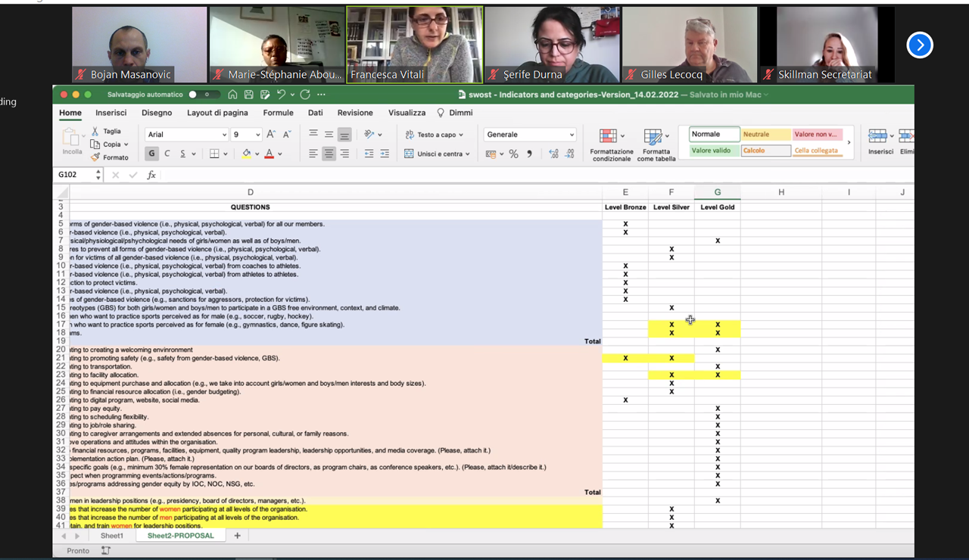This screenshot has height=560, width=969.
Task: Toggle bold G formatting button
Action: pyautogui.click(x=151, y=154)
